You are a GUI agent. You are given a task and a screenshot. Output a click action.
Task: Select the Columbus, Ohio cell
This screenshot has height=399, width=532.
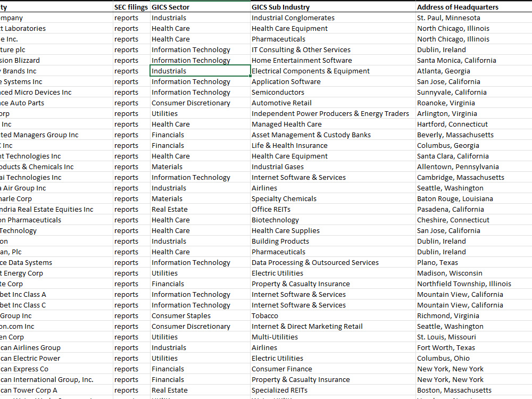coord(473,358)
